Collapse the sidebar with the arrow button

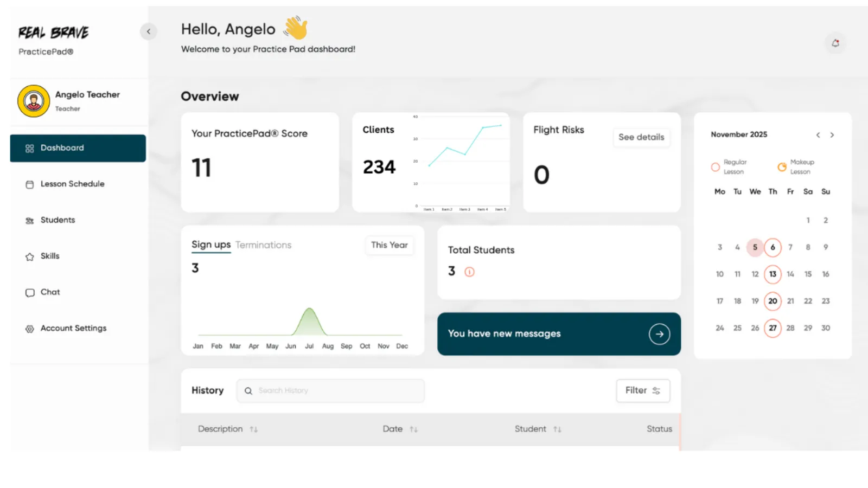[148, 31]
